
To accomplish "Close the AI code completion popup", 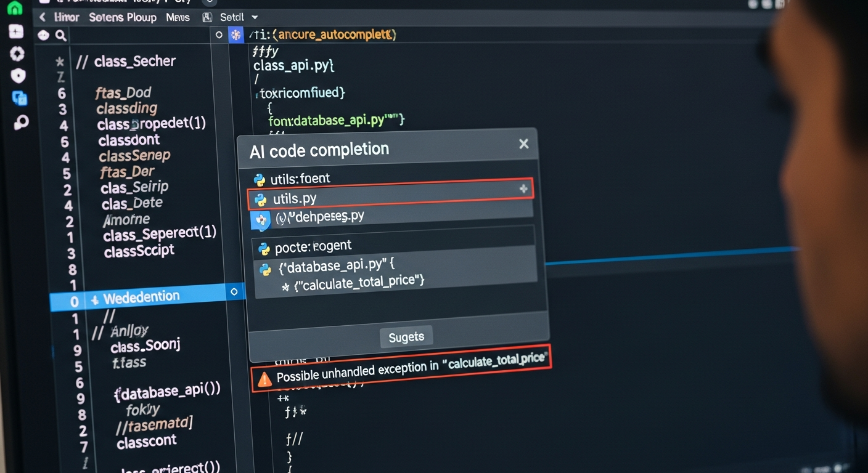I will 523,144.
